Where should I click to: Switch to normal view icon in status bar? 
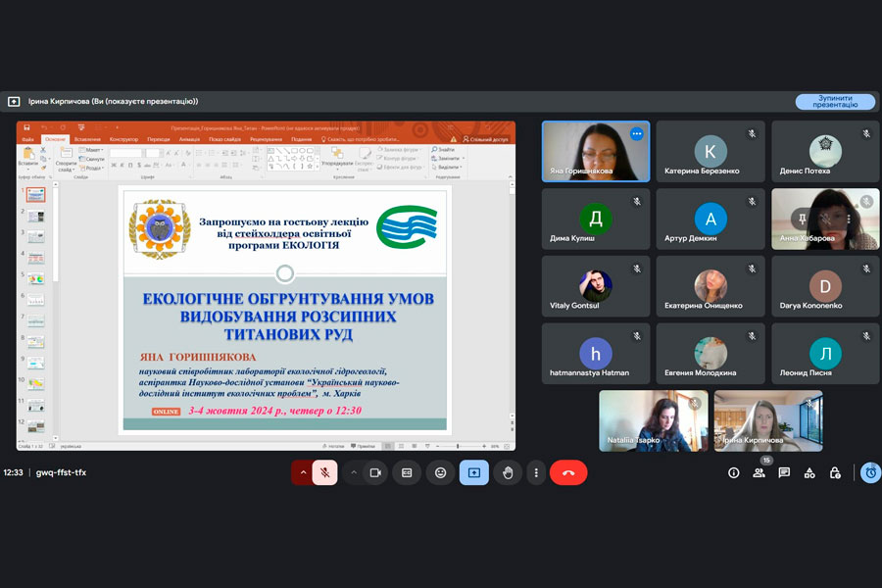[x=387, y=446]
